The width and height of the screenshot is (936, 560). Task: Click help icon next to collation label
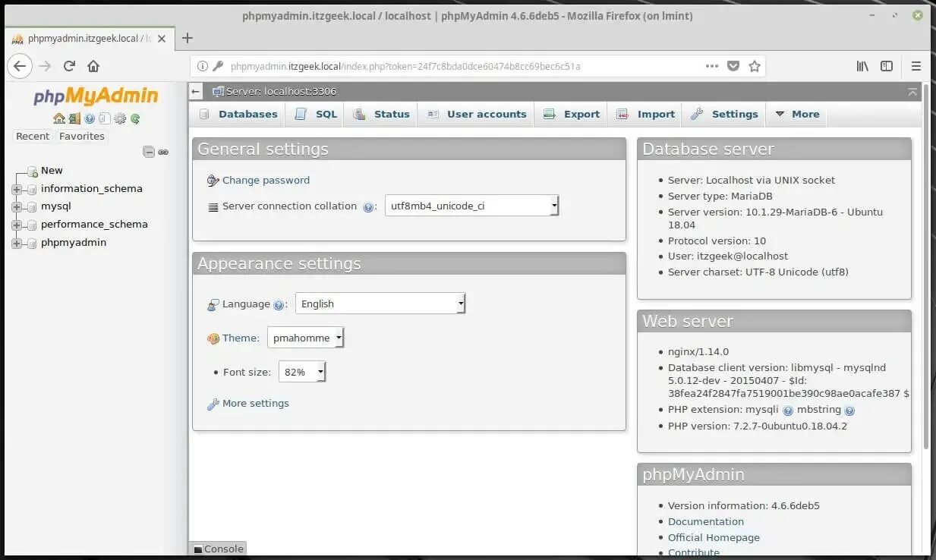368,206
